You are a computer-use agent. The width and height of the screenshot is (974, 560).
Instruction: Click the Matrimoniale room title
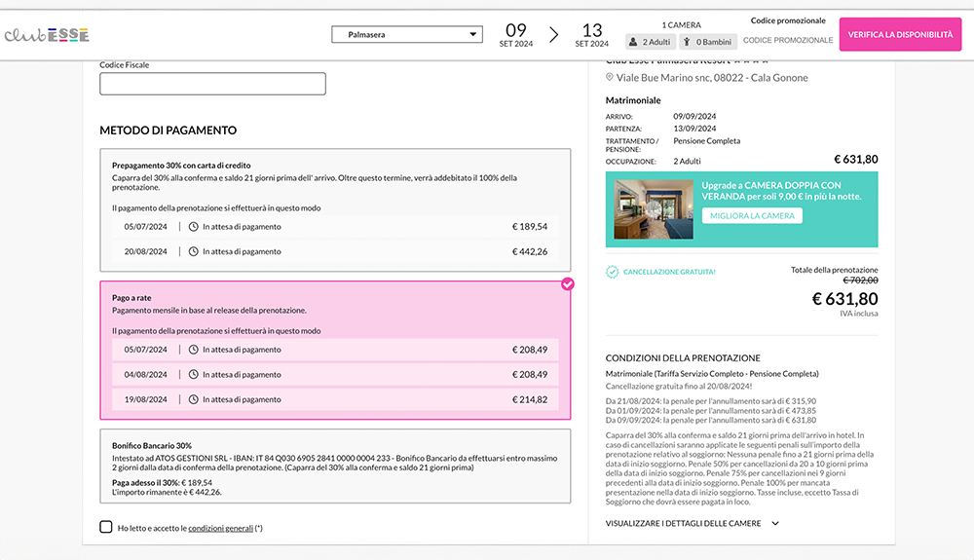coord(633,100)
